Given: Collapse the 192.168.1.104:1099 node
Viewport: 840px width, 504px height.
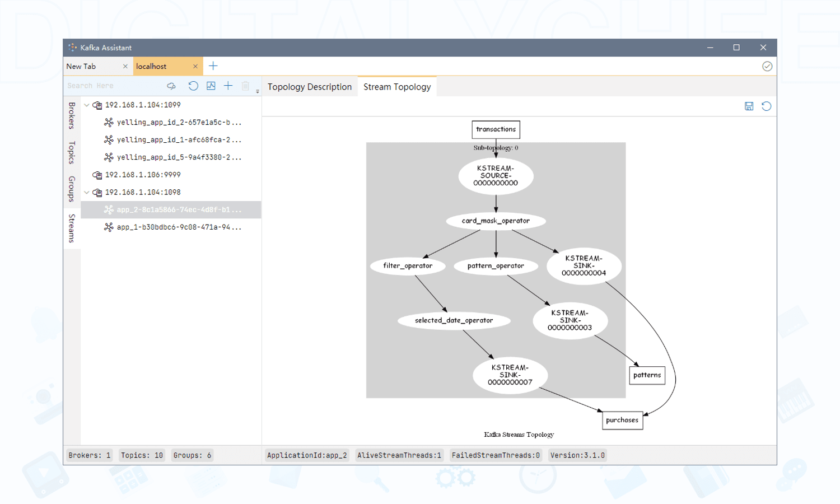Looking at the screenshot, I should click(87, 105).
